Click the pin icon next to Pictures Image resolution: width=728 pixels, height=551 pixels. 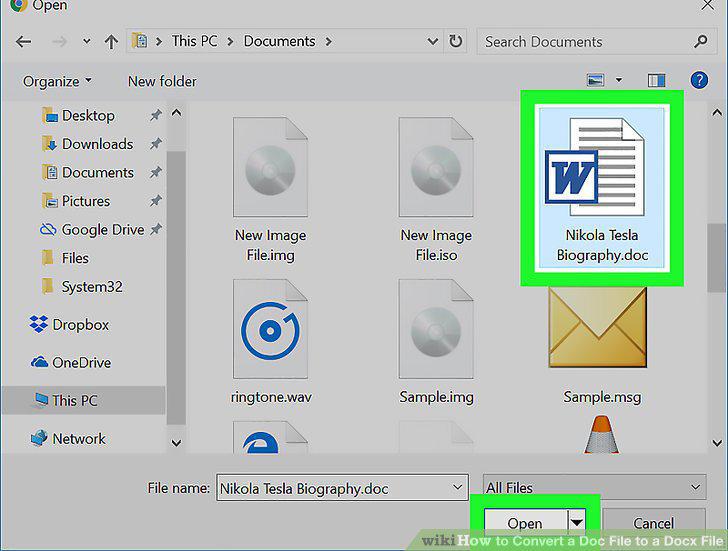point(156,201)
